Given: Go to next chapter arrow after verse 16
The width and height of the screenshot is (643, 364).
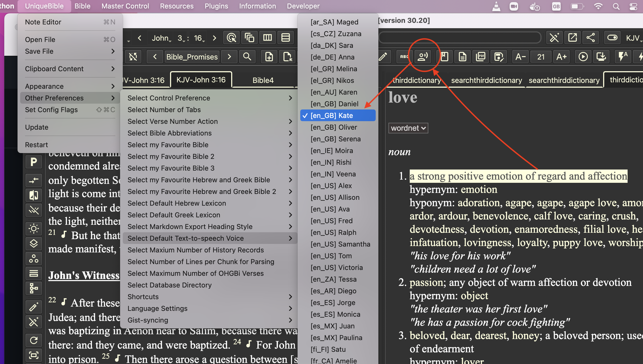Looking at the screenshot, I should pyautogui.click(x=215, y=38).
